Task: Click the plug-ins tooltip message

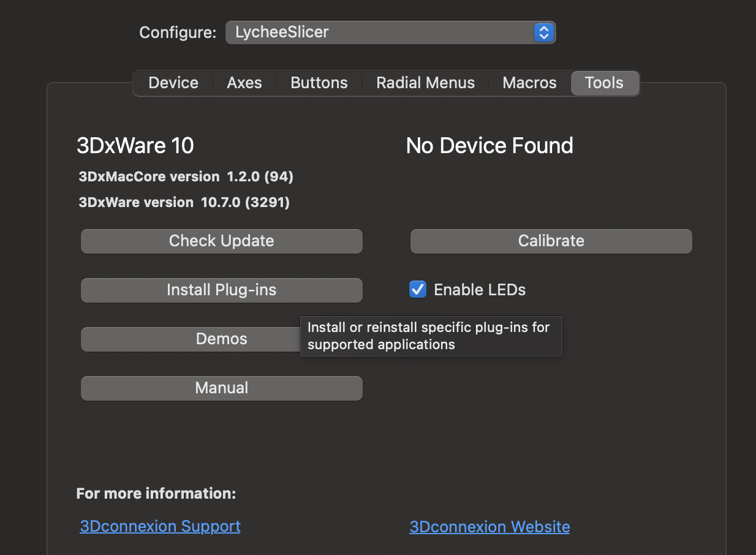Action: [x=431, y=336]
